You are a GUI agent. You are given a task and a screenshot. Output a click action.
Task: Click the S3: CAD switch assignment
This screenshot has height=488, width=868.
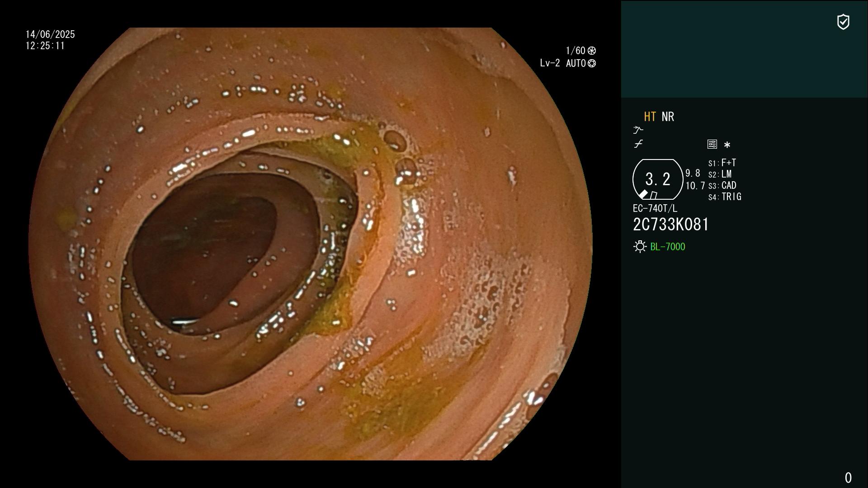click(722, 185)
